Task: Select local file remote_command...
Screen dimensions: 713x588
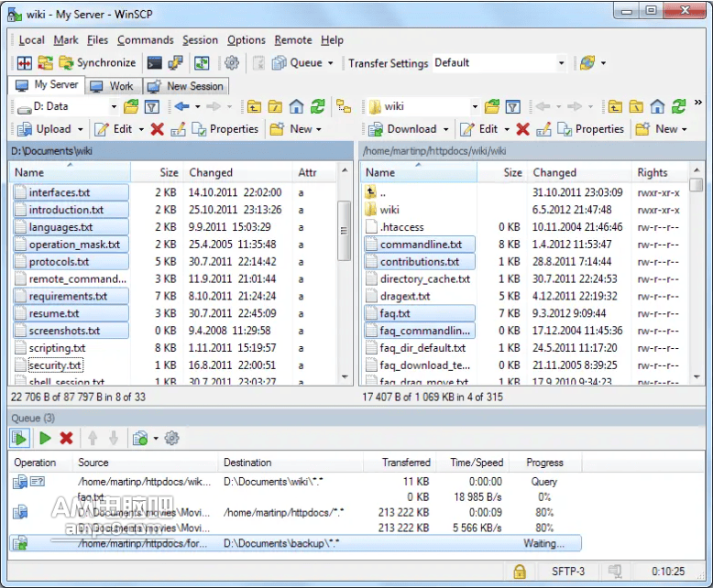Action: 71,279
